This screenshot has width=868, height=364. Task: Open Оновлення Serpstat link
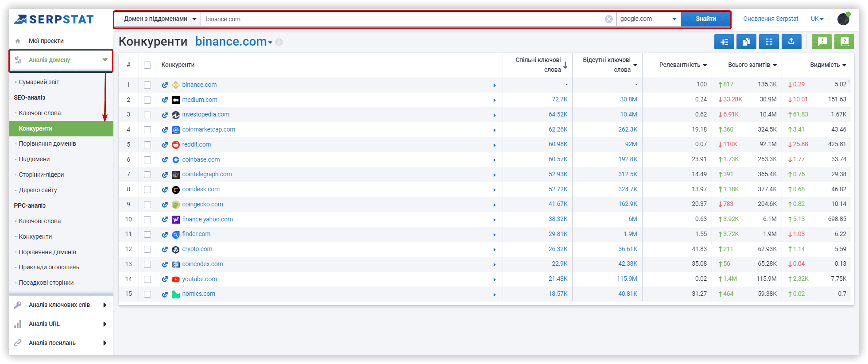(771, 19)
